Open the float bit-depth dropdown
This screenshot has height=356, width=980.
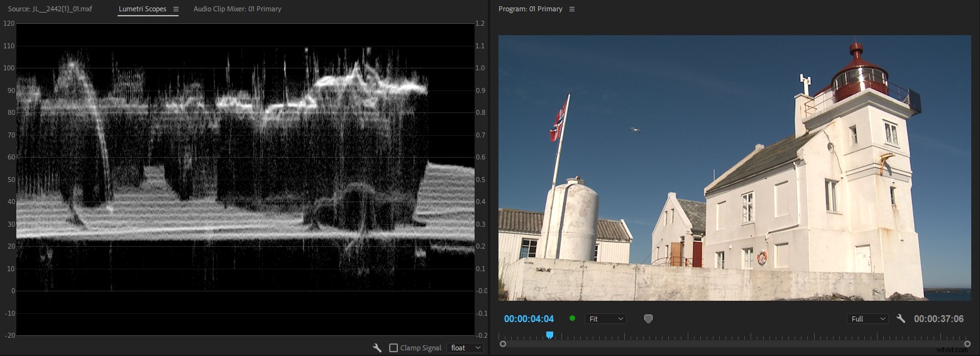[x=465, y=348]
